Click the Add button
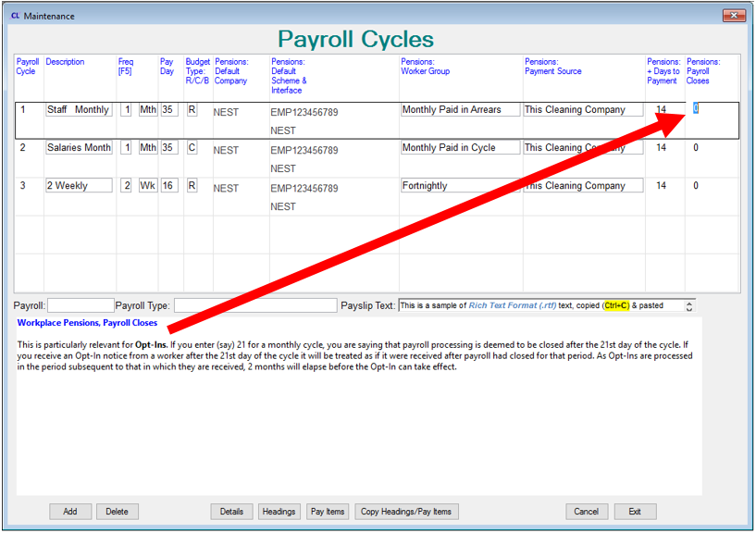756x533 pixels. click(x=70, y=512)
